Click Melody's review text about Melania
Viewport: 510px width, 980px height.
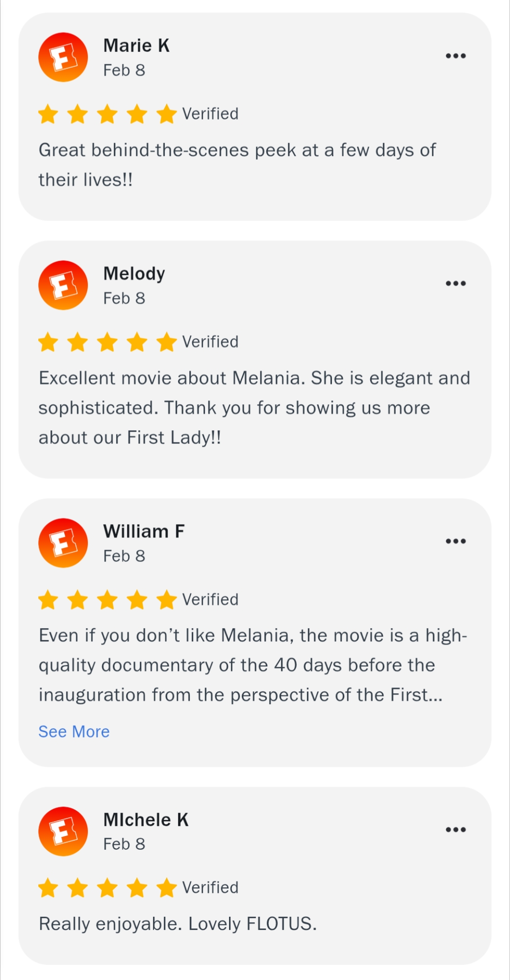(254, 408)
